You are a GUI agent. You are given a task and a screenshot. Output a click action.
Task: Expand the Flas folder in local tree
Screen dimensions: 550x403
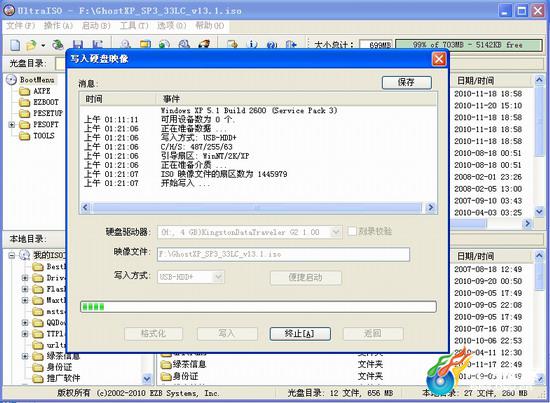tap(25, 289)
